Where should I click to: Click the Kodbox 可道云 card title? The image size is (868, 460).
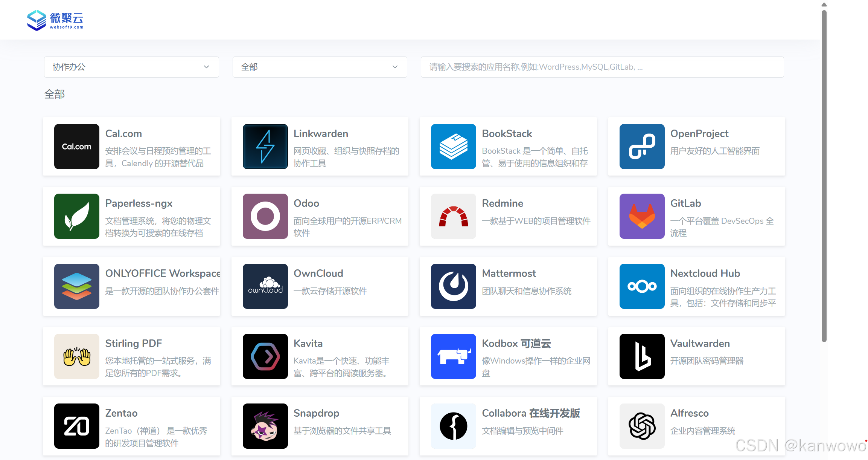(516, 344)
